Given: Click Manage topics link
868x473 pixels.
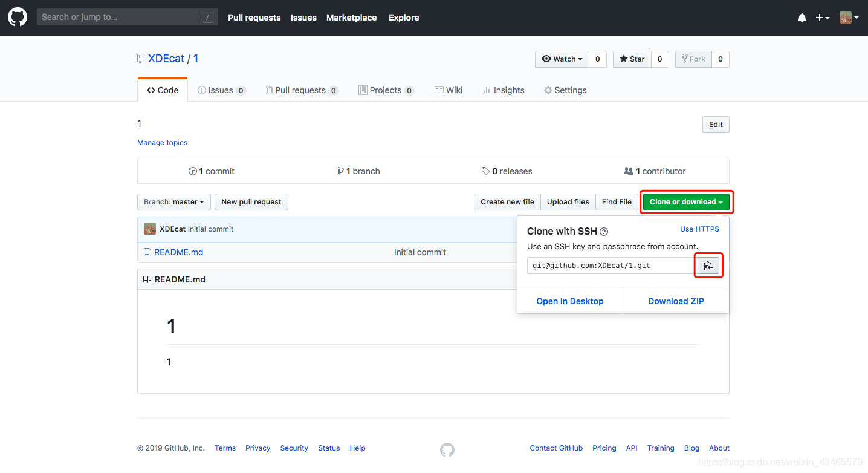Looking at the screenshot, I should (162, 143).
